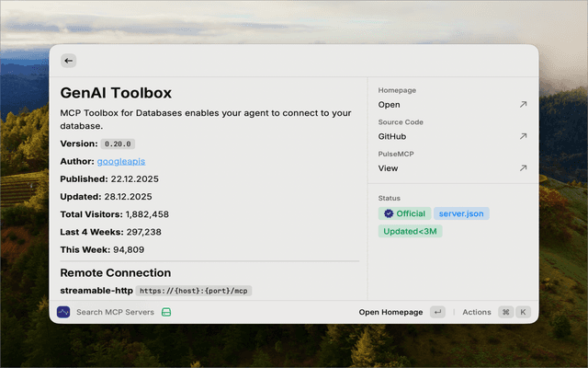Select the Updated<3M status tag
This screenshot has width=588, height=368.
(410, 231)
